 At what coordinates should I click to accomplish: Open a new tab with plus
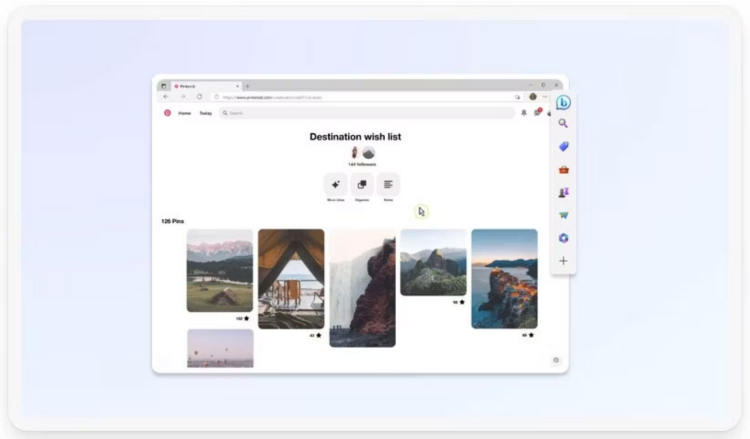[247, 86]
